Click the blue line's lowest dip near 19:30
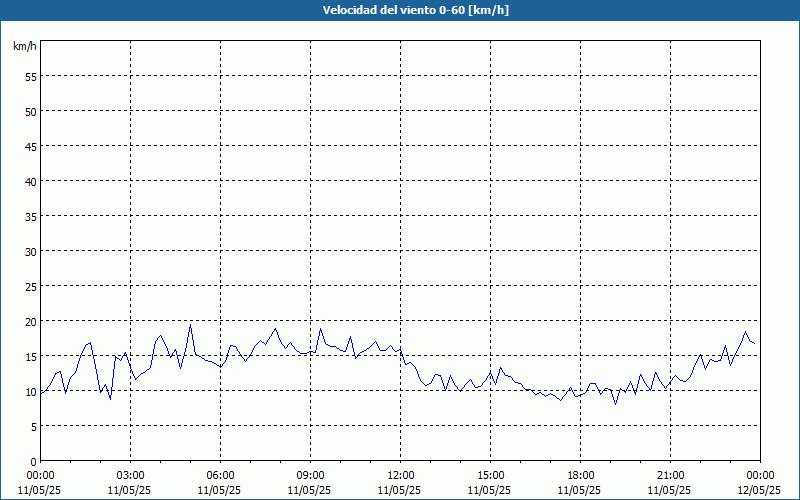The width and height of the screenshot is (800, 500). 616,403
